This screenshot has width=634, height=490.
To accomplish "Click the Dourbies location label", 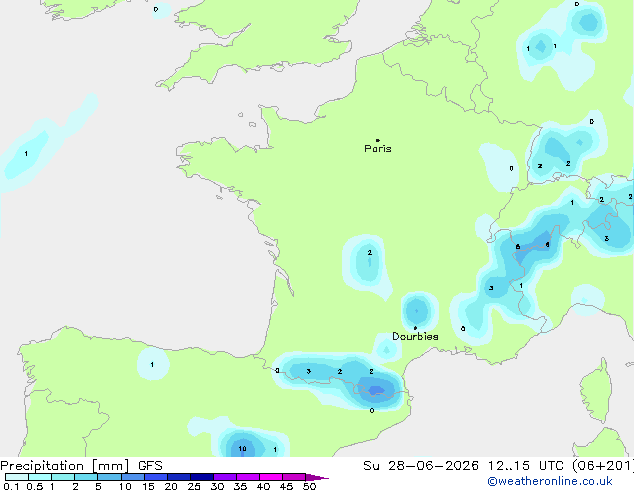I will point(415,336).
